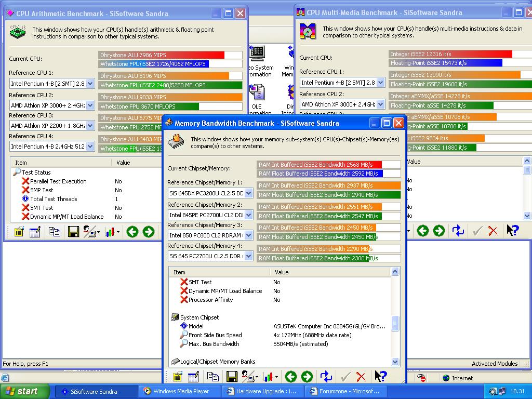Click scroll up arrow in Memory Bandwidth list
The height and width of the screenshot is (399, 532).
point(395,271)
